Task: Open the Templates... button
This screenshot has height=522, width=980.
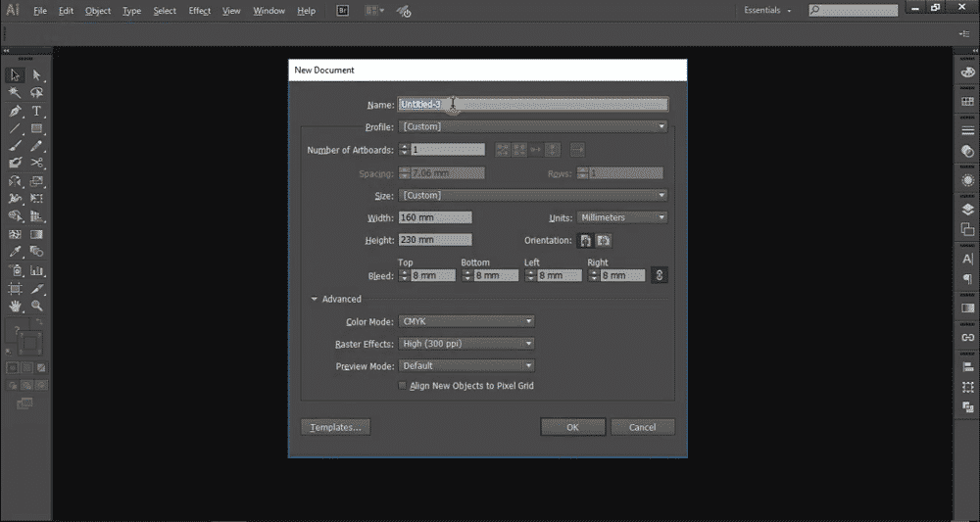Action: (335, 427)
